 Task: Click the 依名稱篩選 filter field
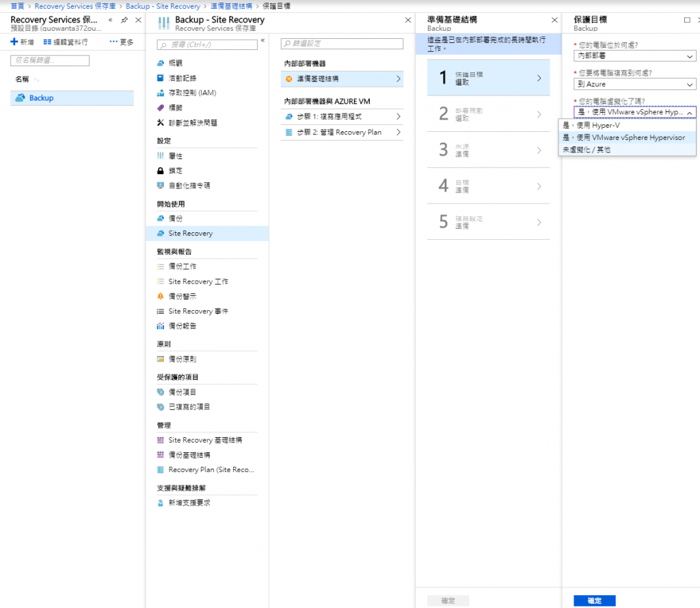click(50, 60)
